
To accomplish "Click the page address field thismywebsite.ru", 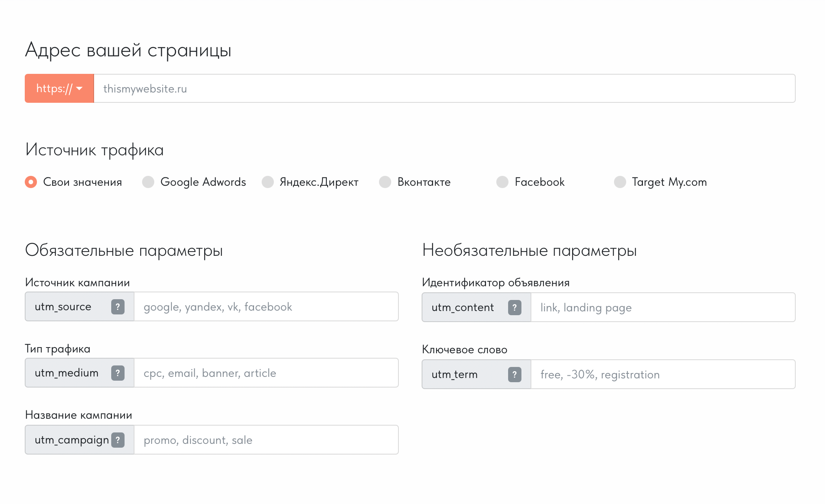I will coord(444,88).
